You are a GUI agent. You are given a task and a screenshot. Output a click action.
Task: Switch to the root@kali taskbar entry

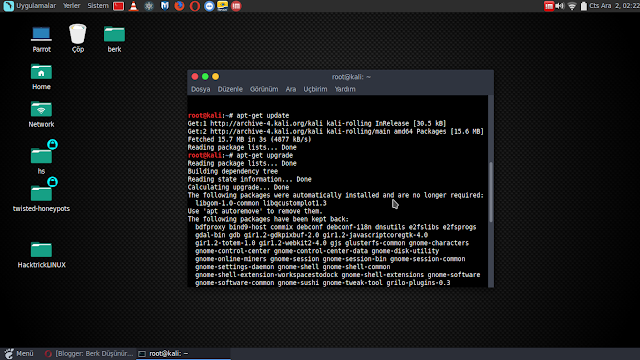click(184, 353)
